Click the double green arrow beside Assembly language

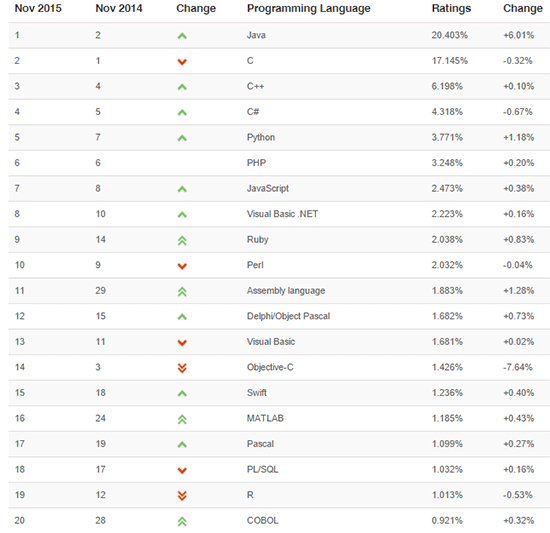[182, 292]
